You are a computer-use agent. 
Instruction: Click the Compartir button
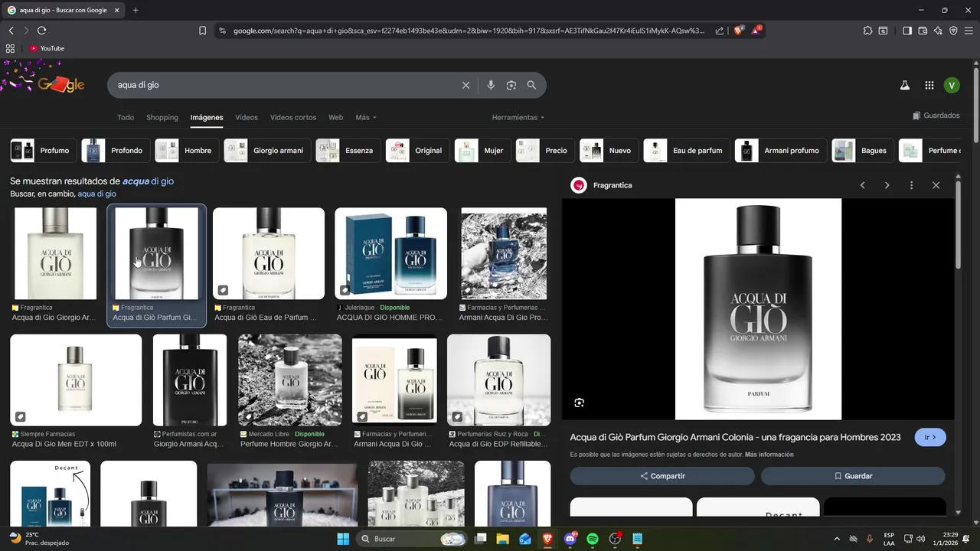point(662,476)
